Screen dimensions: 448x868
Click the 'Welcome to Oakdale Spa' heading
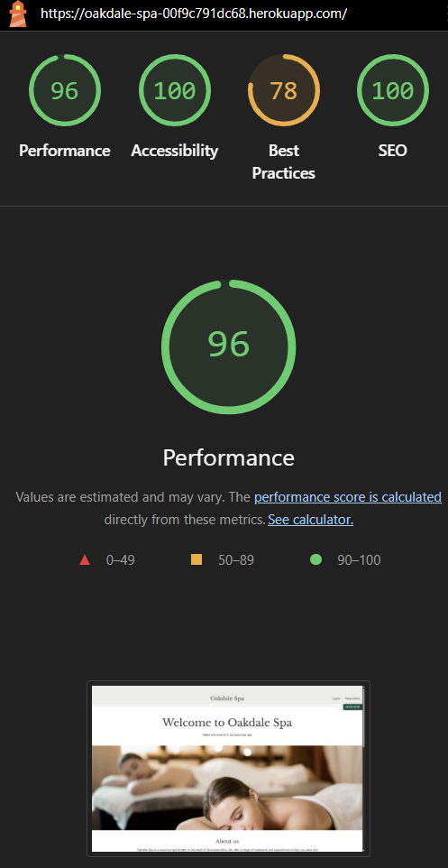coord(227,723)
